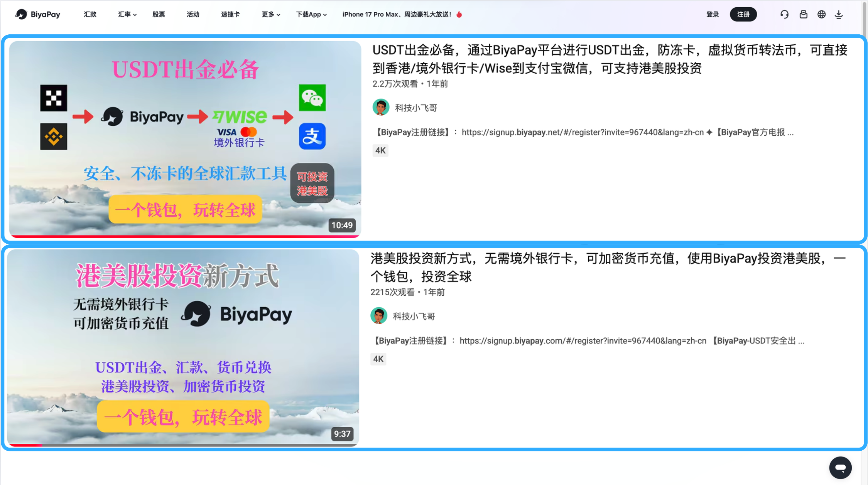Expand the 下载App dropdown menu

click(x=311, y=14)
